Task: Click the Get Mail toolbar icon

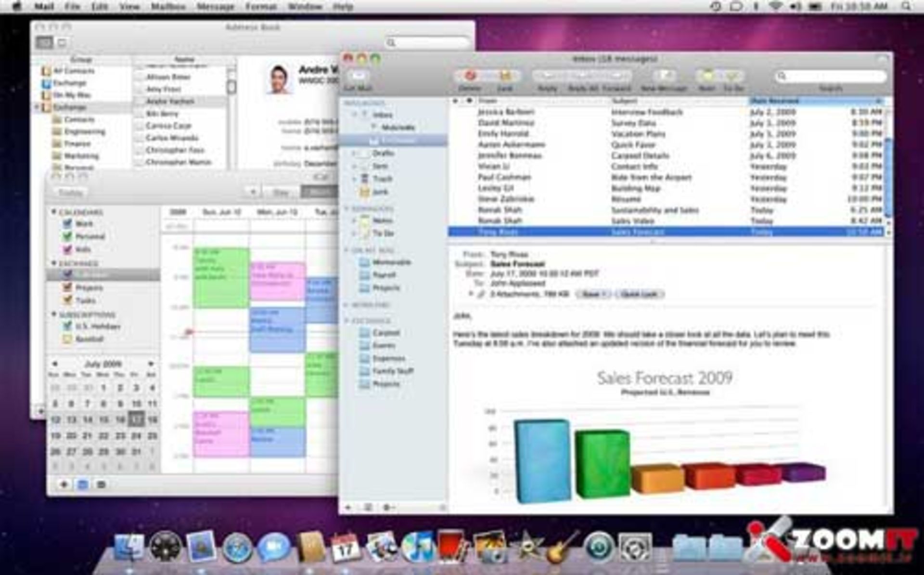Action: coord(358,76)
